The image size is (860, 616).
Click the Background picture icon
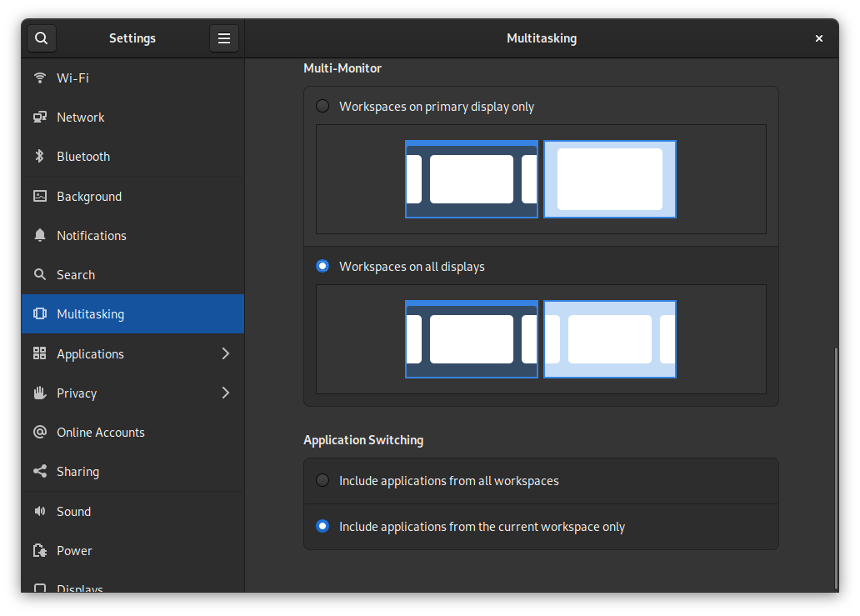point(39,196)
